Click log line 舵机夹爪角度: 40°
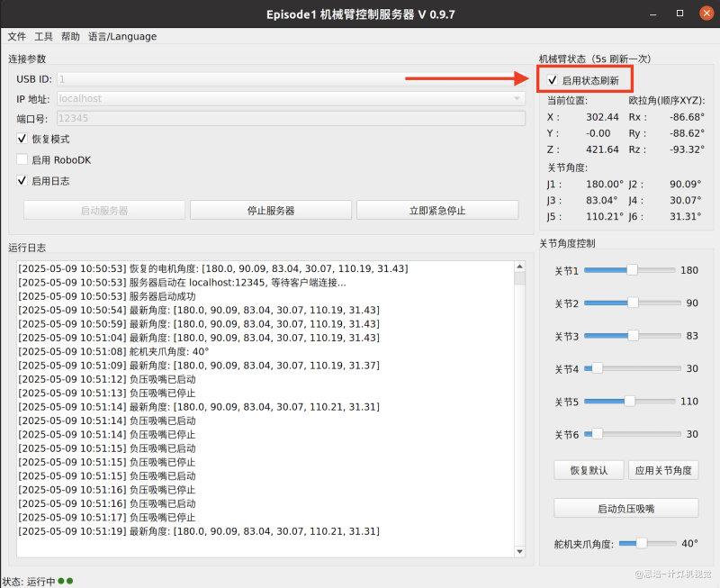Screen dimensions: 720x588 (x=113, y=351)
